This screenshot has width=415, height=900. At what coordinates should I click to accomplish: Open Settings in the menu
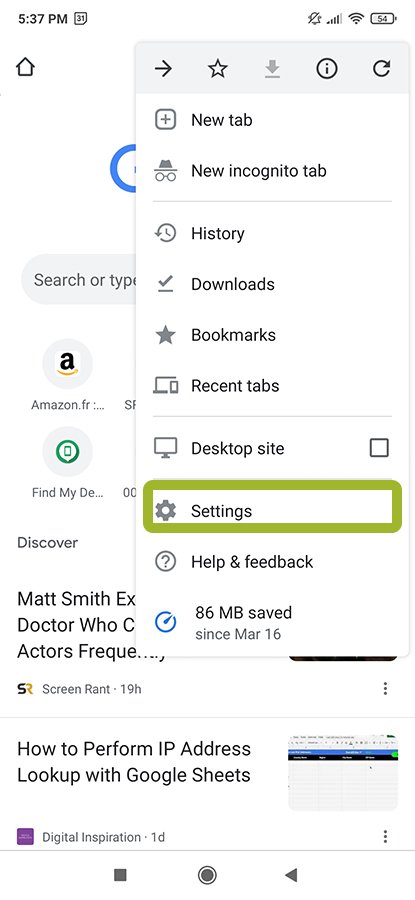[x=272, y=510]
